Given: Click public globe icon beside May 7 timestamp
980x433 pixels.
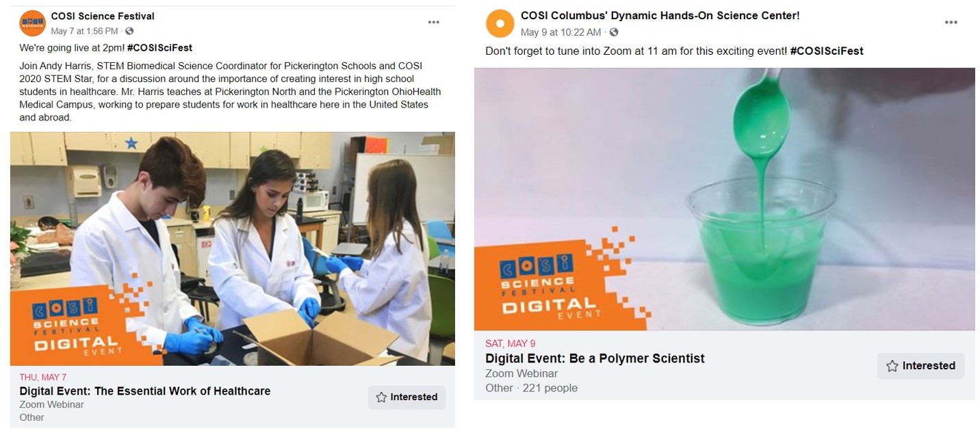Looking at the screenshot, I should [129, 31].
